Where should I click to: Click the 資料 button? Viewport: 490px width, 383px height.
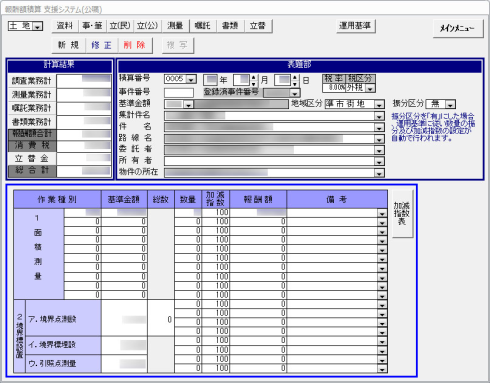65,26
